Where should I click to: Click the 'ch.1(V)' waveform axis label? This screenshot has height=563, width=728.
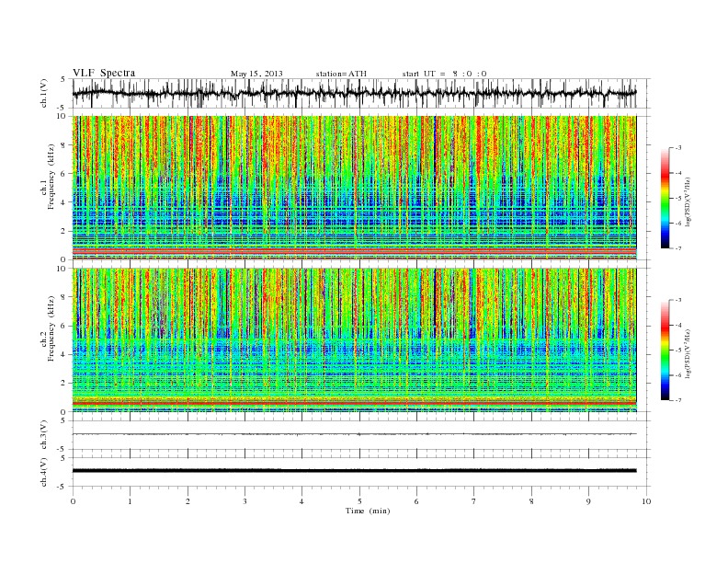pyautogui.click(x=44, y=93)
